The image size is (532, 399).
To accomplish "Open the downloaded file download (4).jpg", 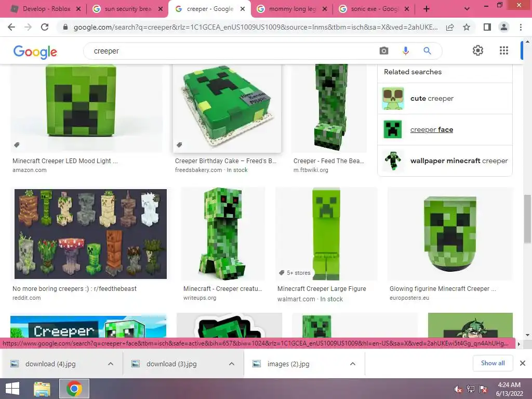I will [50, 364].
